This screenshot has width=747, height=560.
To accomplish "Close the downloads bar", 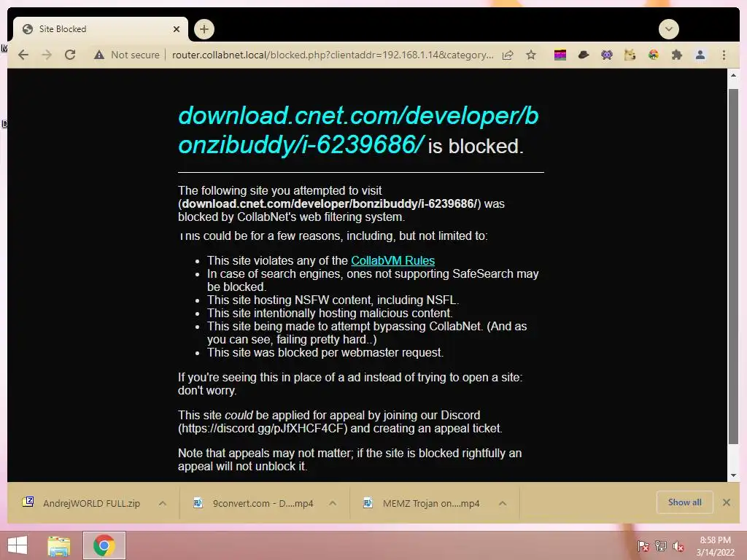I will (726, 502).
